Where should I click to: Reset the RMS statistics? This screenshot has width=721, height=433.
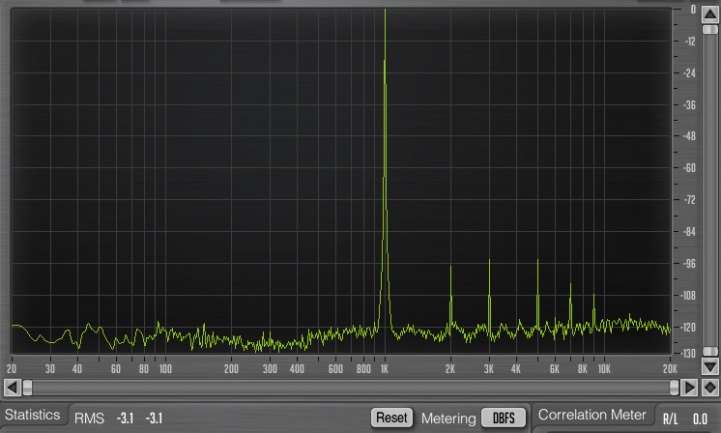[392, 418]
